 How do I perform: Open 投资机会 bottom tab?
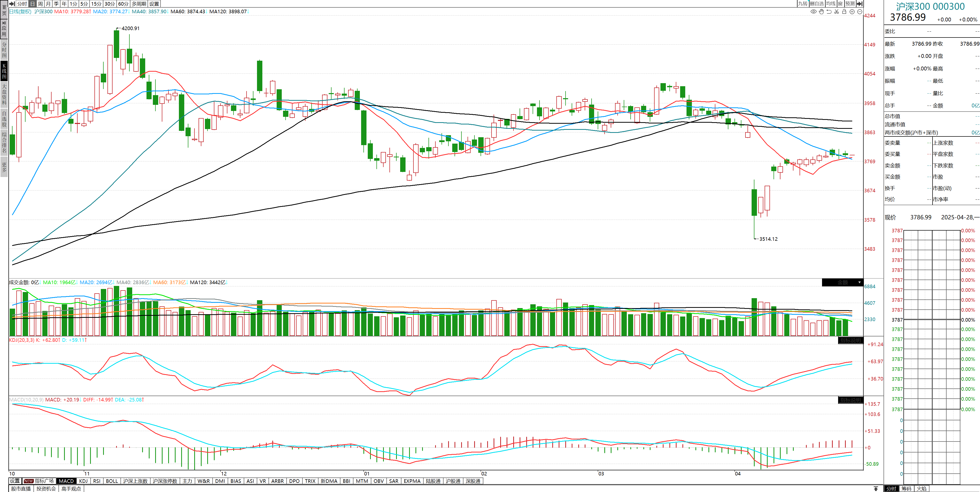click(x=46, y=489)
